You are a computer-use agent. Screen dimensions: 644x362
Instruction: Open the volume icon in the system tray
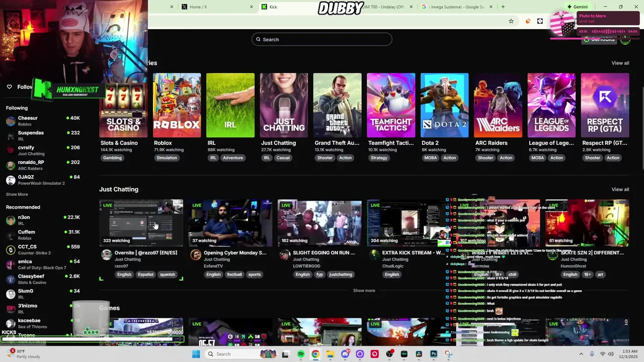612,354
